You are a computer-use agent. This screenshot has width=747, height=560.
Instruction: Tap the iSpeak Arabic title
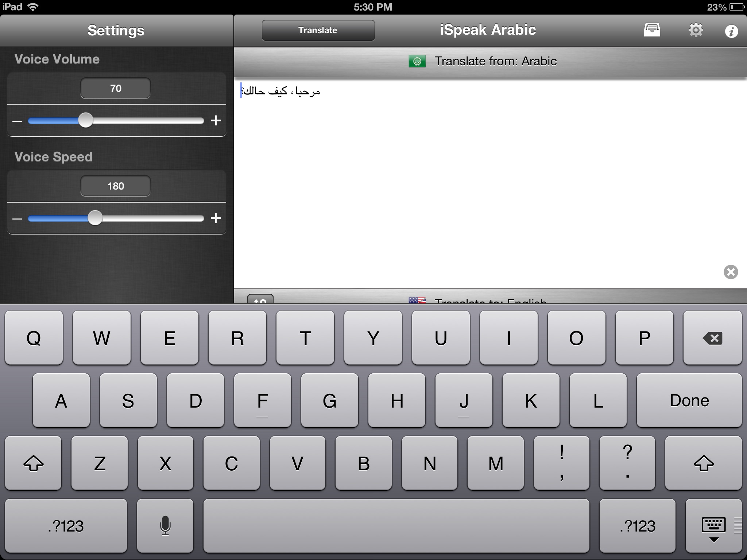click(x=488, y=30)
